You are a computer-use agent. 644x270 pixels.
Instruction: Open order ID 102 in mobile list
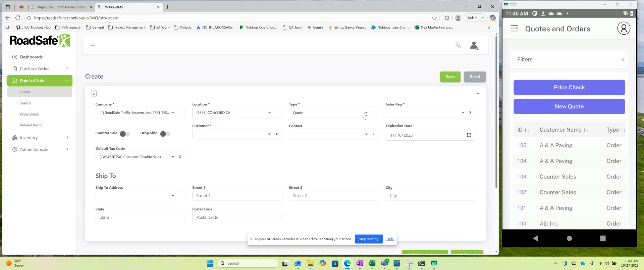pyautogui.click(x=522, y=192)
